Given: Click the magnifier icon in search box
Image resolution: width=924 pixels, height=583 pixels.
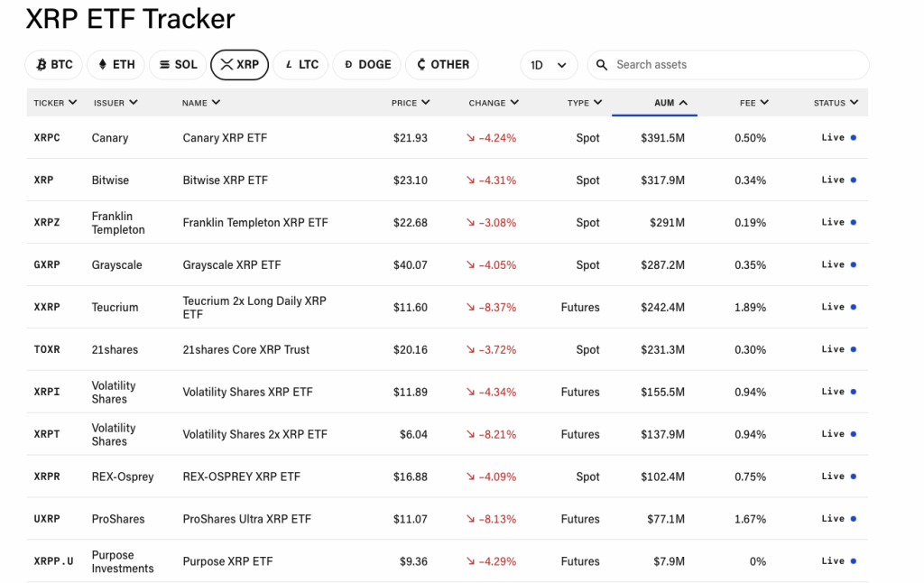Looking at the screenshot, I should click(603, 65).
